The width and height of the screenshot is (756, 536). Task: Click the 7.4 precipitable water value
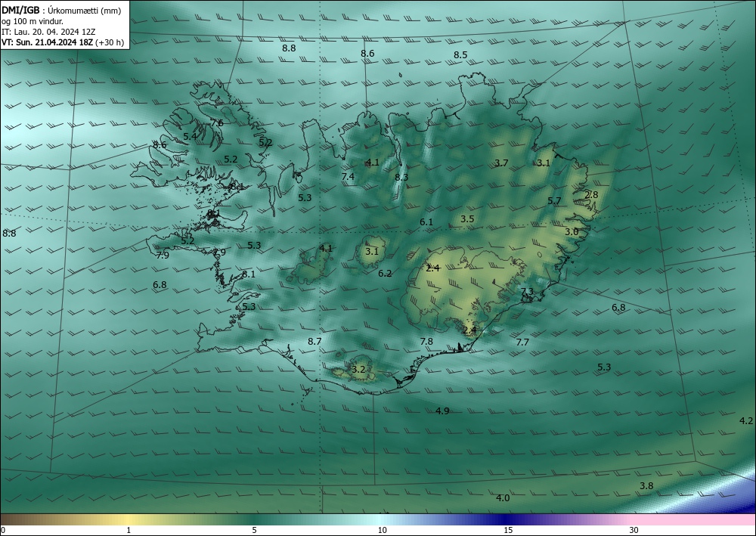tap(348, 177)
